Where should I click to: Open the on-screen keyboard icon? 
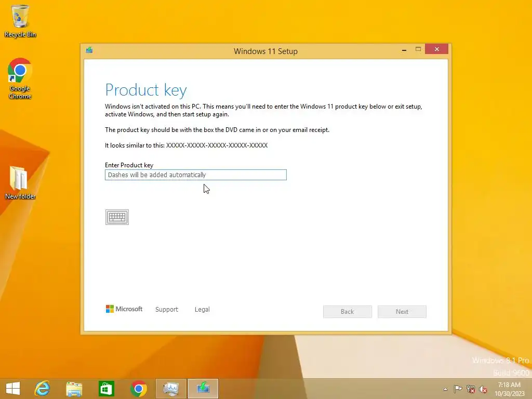tap(117, 217)
